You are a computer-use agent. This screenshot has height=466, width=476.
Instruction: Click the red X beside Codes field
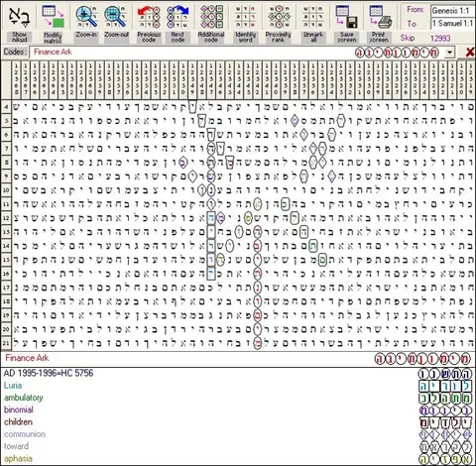(x=469, y=53)
